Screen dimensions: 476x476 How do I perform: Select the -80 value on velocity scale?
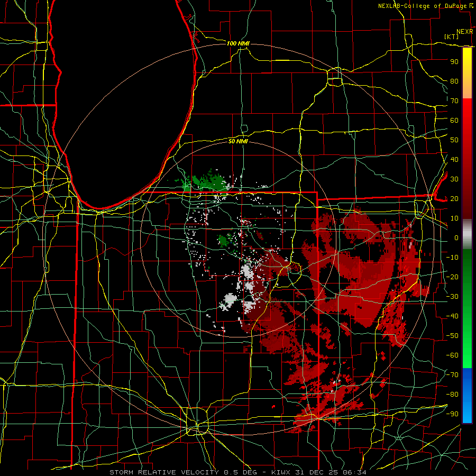(x=452, y=395)
